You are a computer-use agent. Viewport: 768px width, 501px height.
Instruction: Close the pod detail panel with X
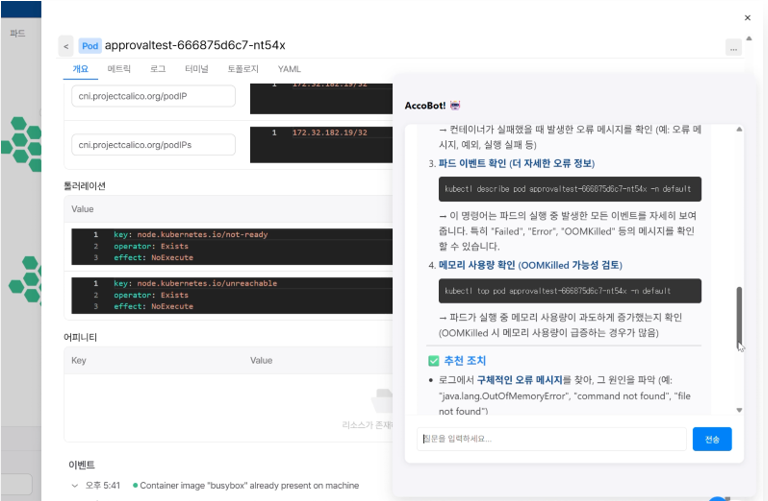click(x=747, y=18)
